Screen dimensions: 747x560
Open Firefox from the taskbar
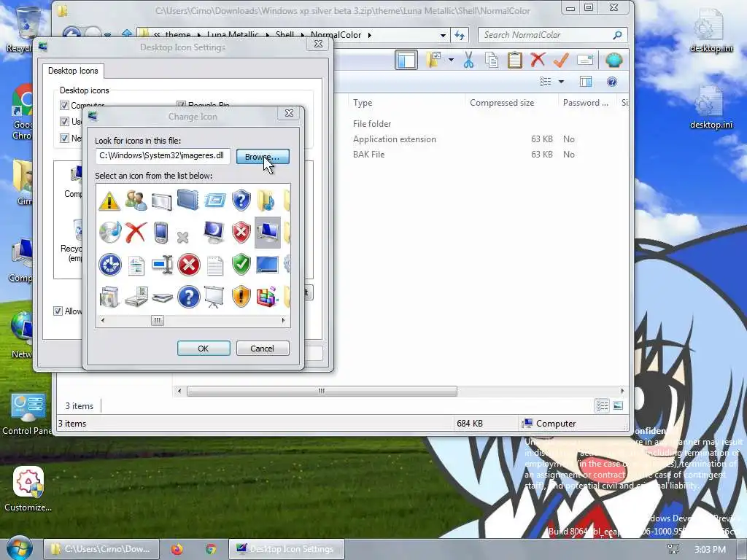[177, 549]
